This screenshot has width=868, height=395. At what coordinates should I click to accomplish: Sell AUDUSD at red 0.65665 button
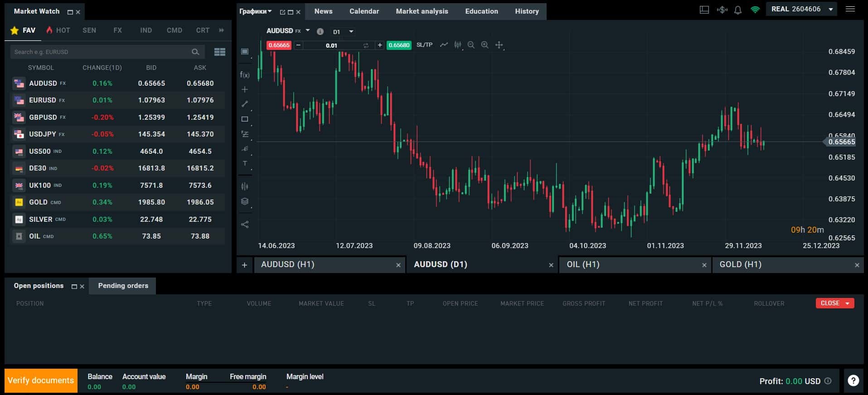pos(279,45)
